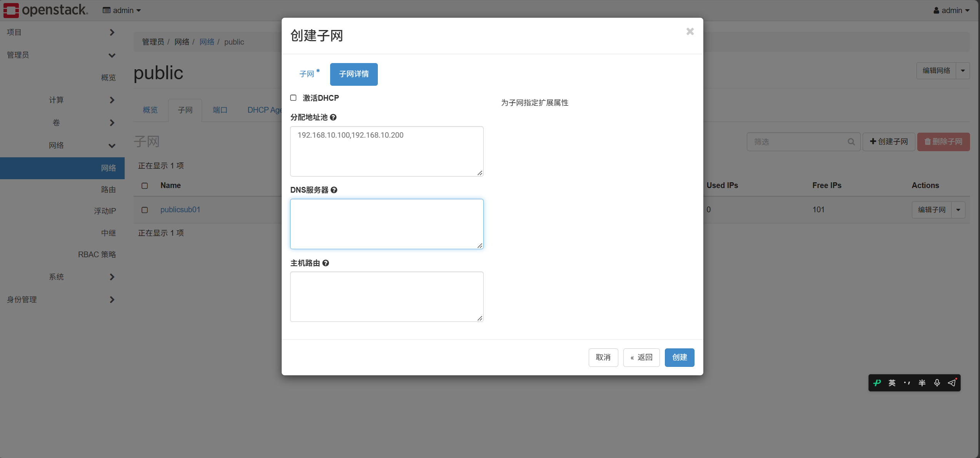This screenshot has height=458, width=980.
Task: Click the IME paper plane icon
Action: pyautogui.click(x=952, y=383)
